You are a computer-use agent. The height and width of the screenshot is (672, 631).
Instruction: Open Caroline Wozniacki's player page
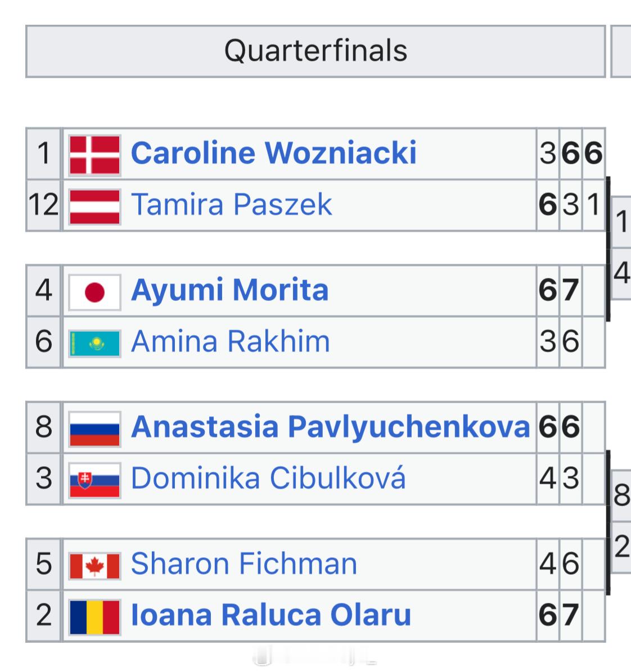click(x=273, y=153)
